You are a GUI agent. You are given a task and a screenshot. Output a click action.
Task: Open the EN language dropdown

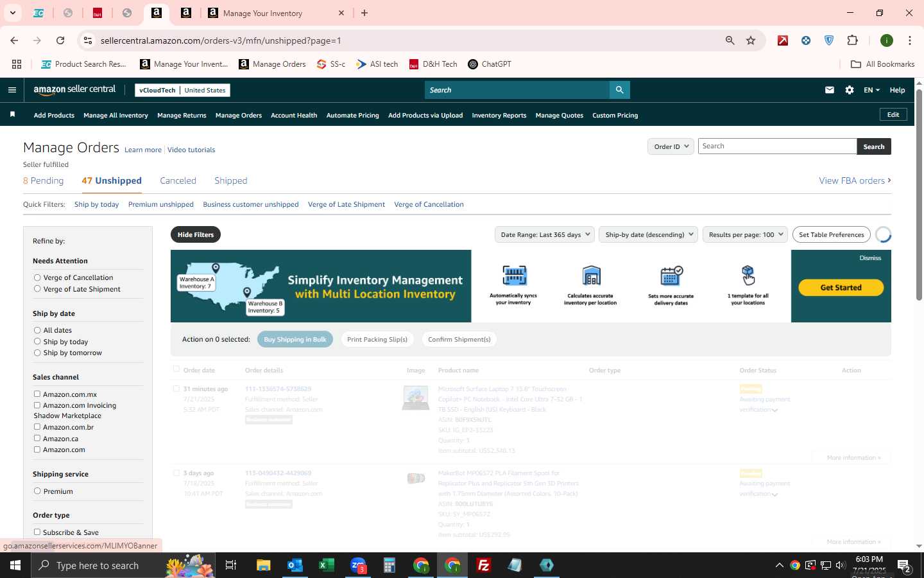tap(871, 90)
